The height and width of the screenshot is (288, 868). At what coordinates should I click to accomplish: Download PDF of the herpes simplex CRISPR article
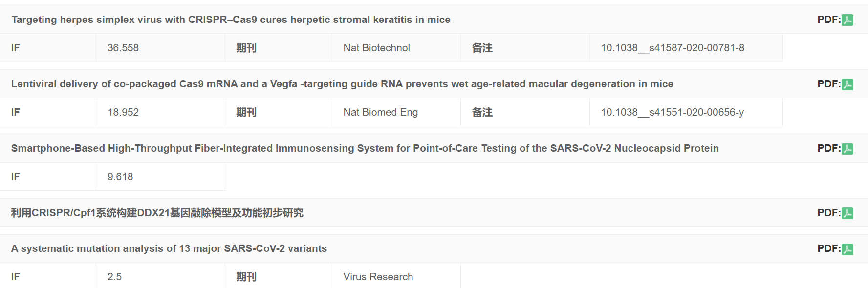[x=848, y=20]
